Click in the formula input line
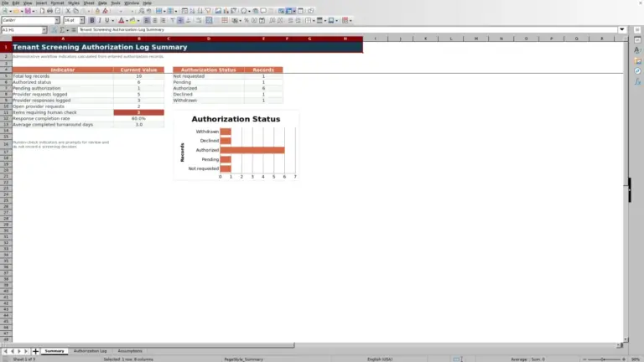Image resolution: width=644 pixels, height=362 pixels. [347, 30]
